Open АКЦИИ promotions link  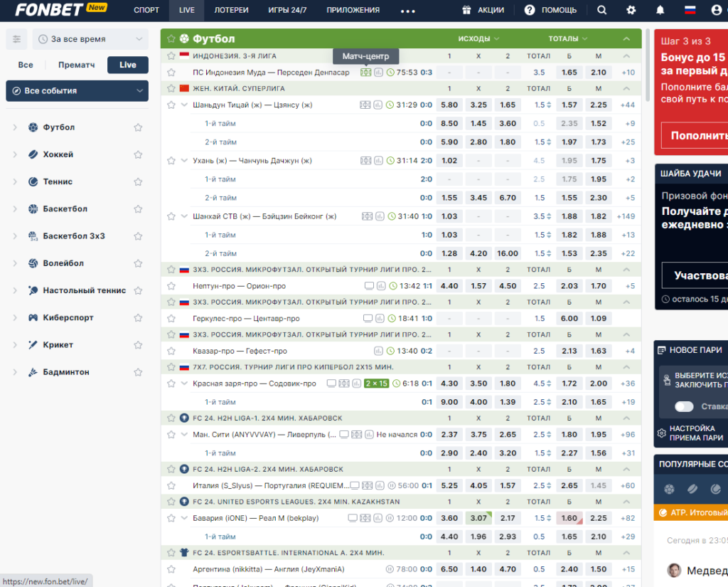click(483, 10)
